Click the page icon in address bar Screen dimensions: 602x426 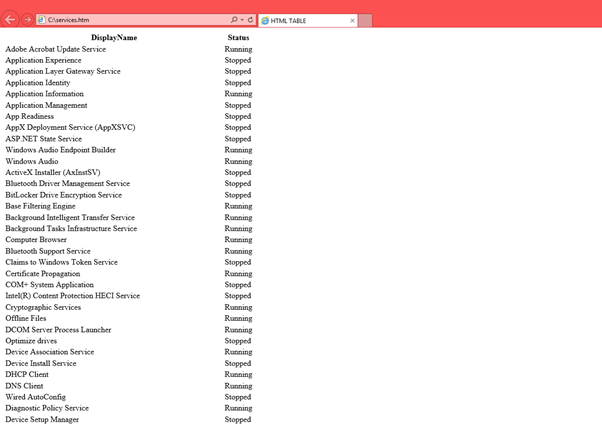pyautogui.click(x=42, y=20)
